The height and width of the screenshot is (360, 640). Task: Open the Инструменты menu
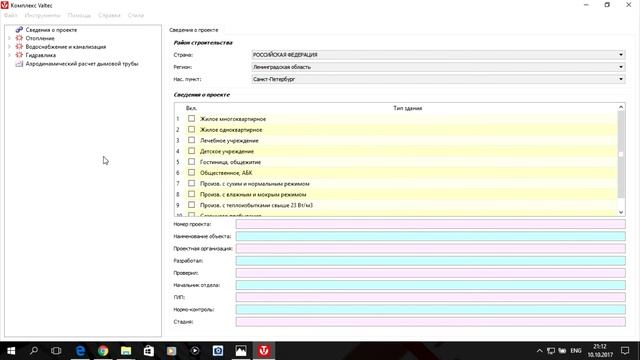tap(42, 16)
